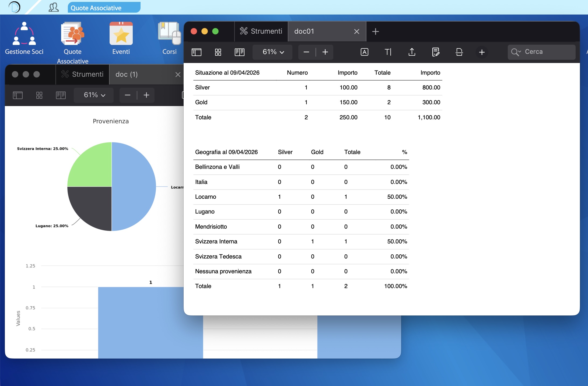Image resolution: width=588 pixels, height=386 pixels.
Task: Select the text cursor tool in doc01
Action: [388, 52]
